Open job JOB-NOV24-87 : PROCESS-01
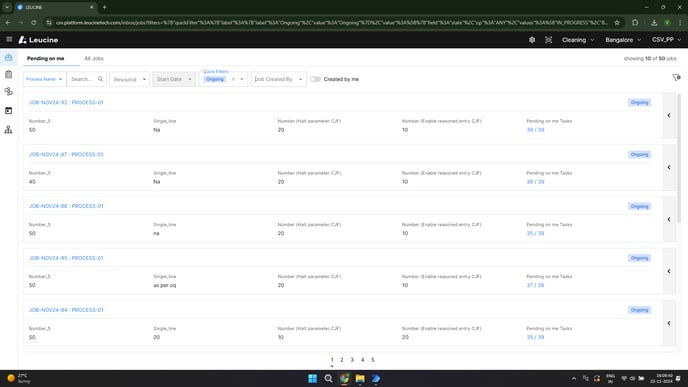The height and width of the screenshot is (387, 688). (66, 154)
